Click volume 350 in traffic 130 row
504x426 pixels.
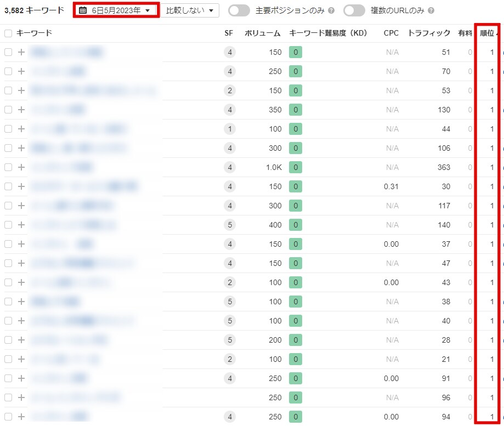click(275, 110)
